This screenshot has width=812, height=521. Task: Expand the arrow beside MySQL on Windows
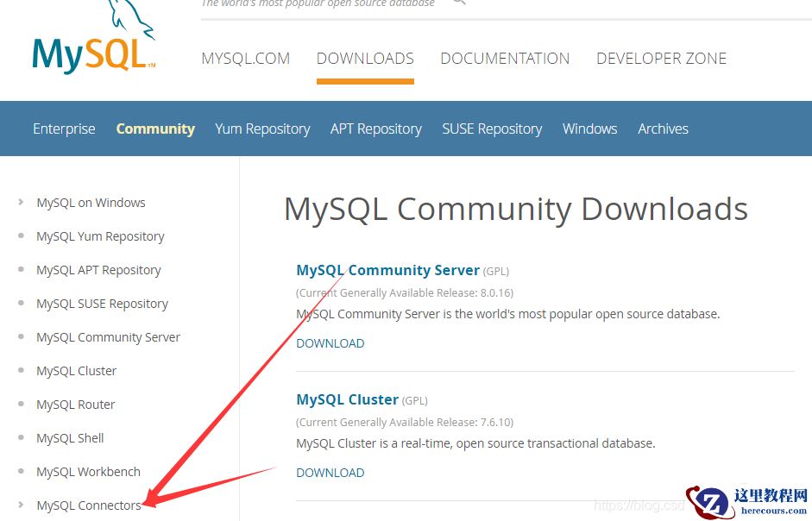(21, 202)
